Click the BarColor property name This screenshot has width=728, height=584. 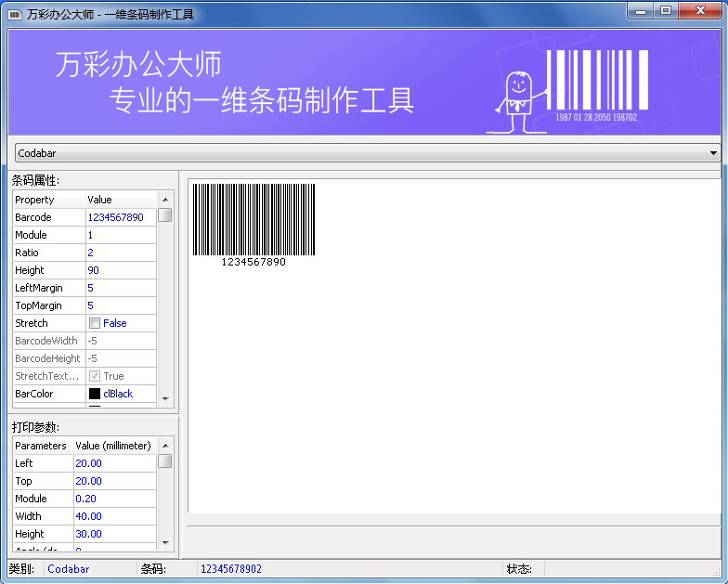click(33, 394)
